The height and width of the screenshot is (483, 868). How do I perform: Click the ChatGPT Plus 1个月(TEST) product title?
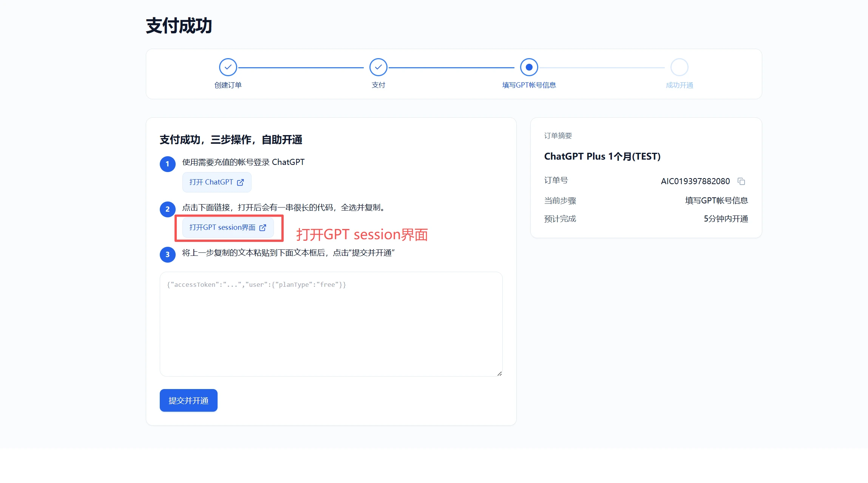point(602,156)
